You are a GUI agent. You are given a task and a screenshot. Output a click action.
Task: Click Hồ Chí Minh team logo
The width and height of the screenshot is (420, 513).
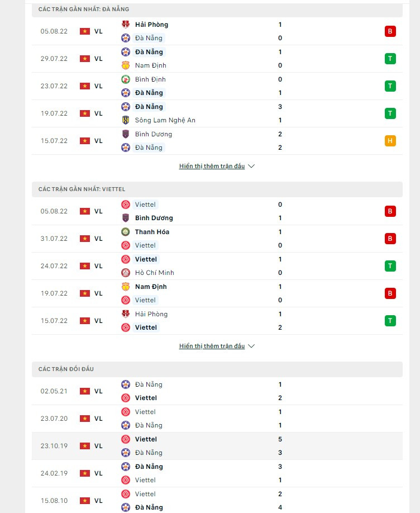coord(126,273)
